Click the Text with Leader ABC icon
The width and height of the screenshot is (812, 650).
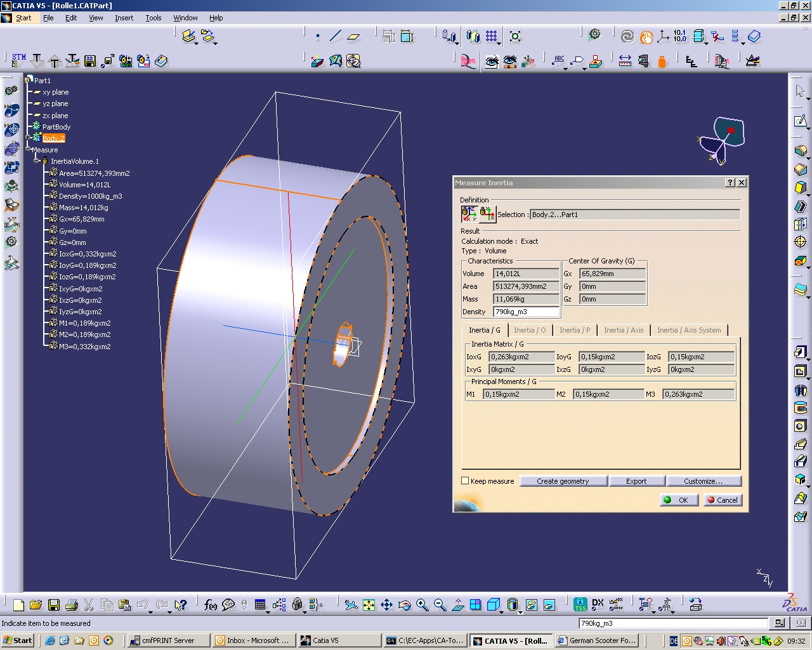(558, 61)
